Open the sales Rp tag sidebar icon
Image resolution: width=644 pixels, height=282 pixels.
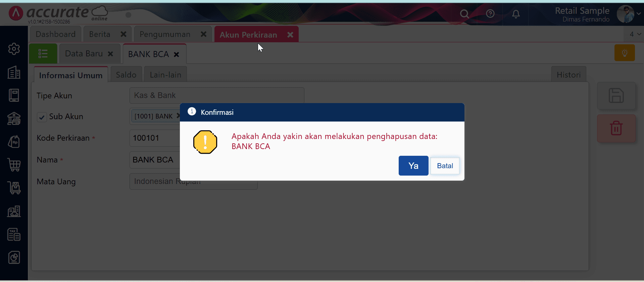click(14, 142)
